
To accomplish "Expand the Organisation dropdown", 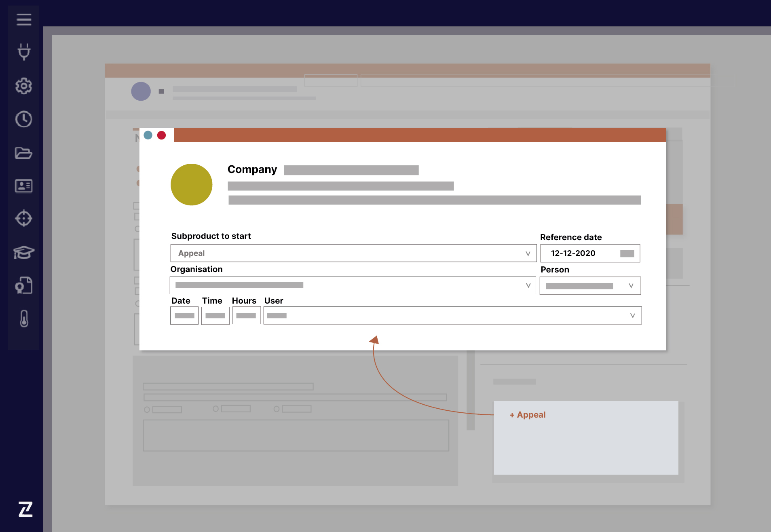I will [353, 285].
